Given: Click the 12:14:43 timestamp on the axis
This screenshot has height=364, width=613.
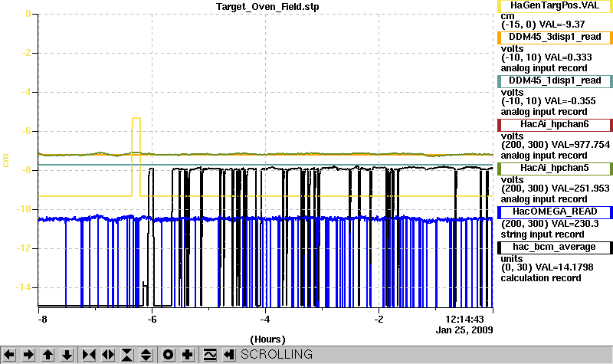Looking at the screenshot, I should (x=464, y=319).
